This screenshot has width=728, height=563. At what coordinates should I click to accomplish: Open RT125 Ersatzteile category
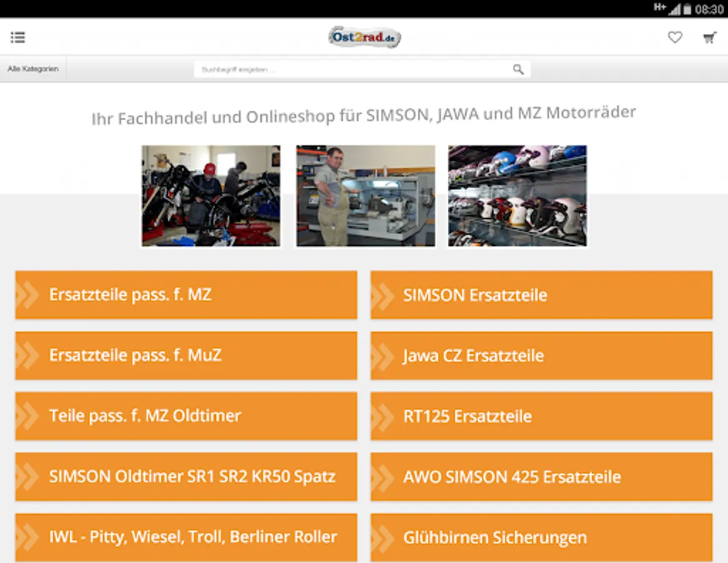pyautogui.click(x=542, y=416)
